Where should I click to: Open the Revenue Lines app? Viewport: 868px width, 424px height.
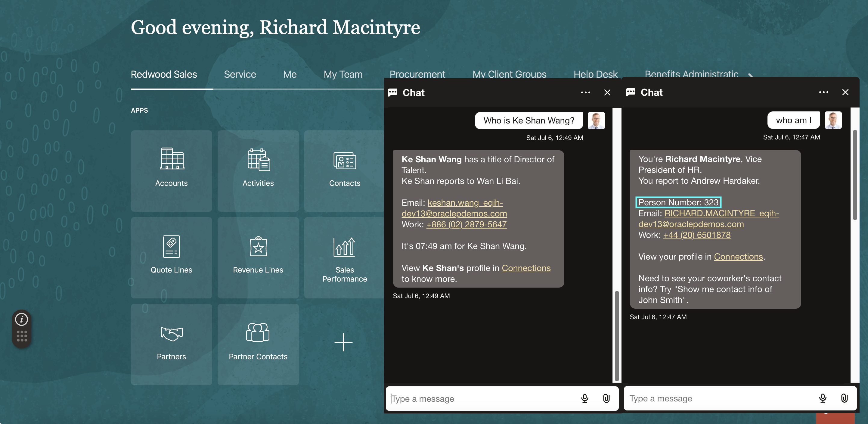point(258,257)
